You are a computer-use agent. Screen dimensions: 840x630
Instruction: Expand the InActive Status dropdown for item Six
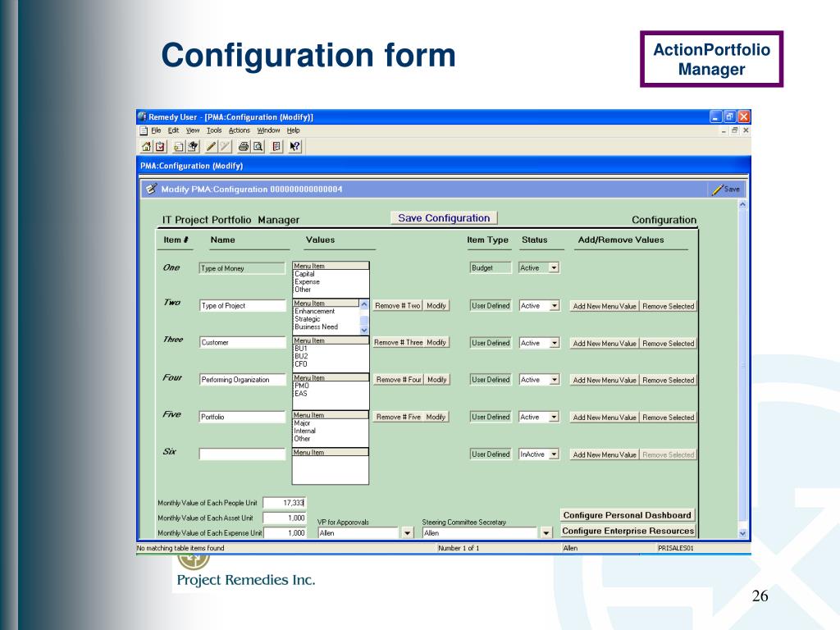[x=555, y=454]
